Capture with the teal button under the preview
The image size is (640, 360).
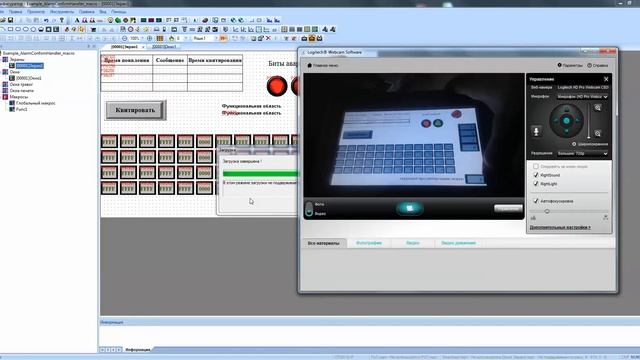[409, 208]
